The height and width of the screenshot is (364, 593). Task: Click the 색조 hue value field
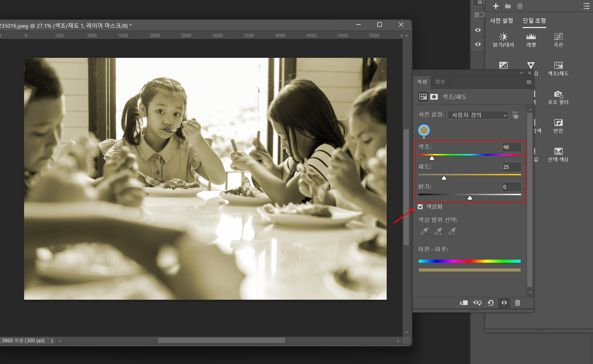pyautogui.click(x=511, y=147)
